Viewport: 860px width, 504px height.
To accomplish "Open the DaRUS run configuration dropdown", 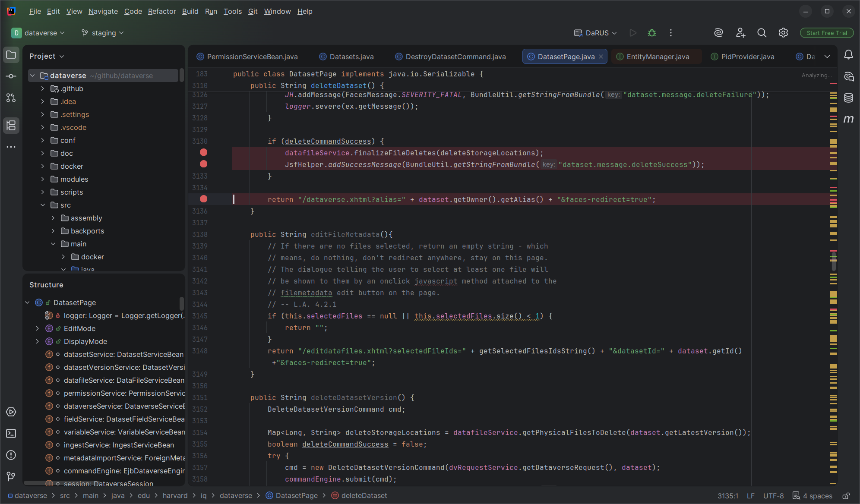I will pyautogui.click(x=596, y=33).
